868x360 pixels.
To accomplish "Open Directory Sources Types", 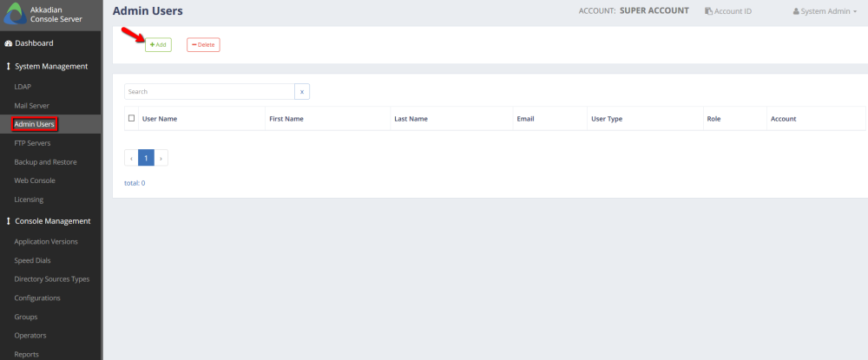I will point(51,278).
